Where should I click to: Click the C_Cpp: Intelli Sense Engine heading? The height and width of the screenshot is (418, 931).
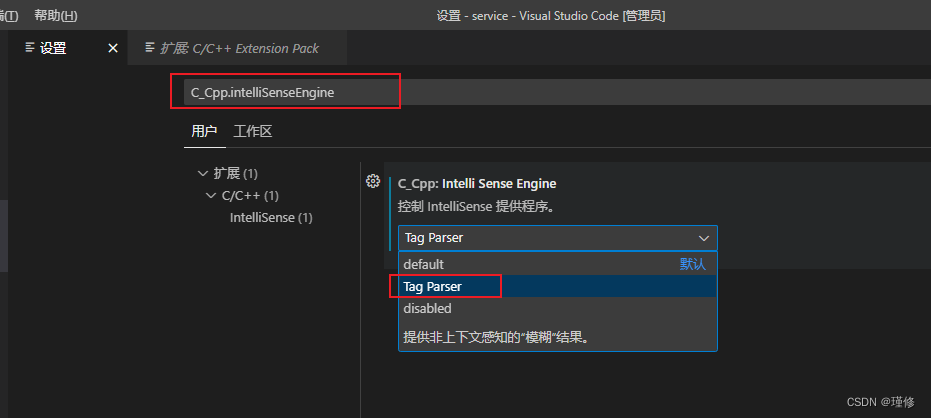click(477, 183)
